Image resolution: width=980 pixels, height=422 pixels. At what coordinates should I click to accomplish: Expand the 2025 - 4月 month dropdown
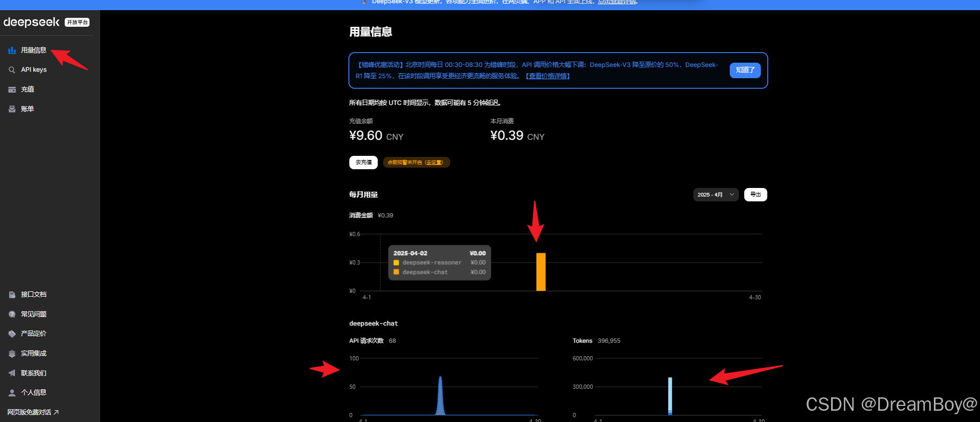(x=715, y=194)
